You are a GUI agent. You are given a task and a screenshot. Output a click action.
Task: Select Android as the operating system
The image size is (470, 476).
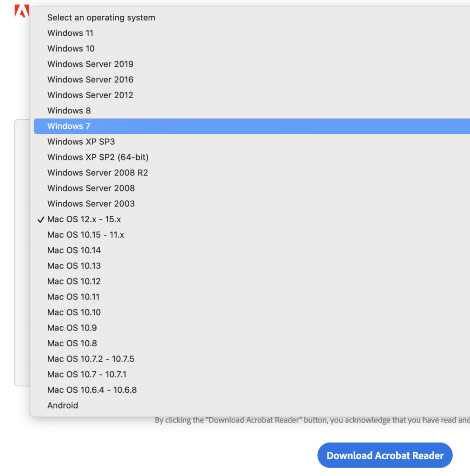tap(63, 405)
